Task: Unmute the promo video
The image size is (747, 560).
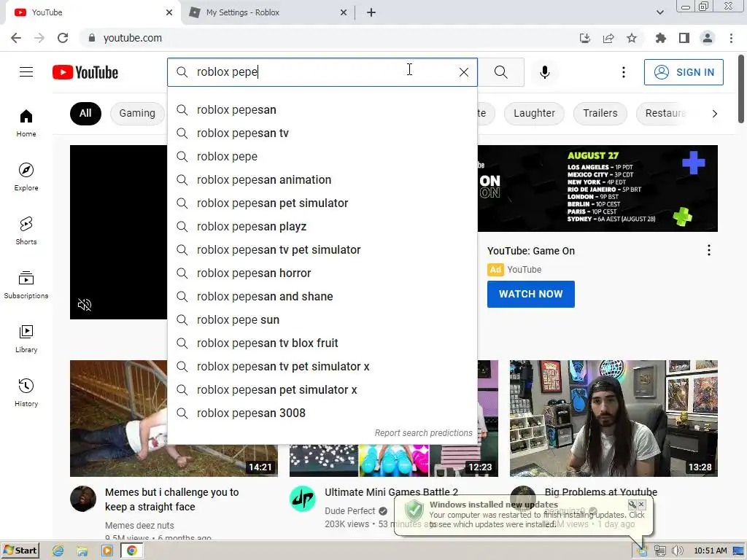Action: (x=85, y=305)
